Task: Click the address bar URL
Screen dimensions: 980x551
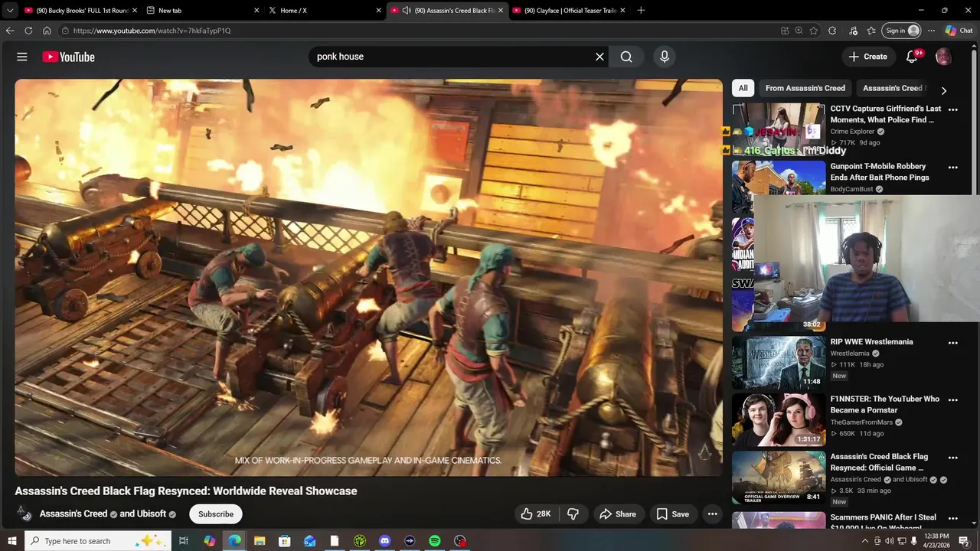Action: [x=152, y=31]
